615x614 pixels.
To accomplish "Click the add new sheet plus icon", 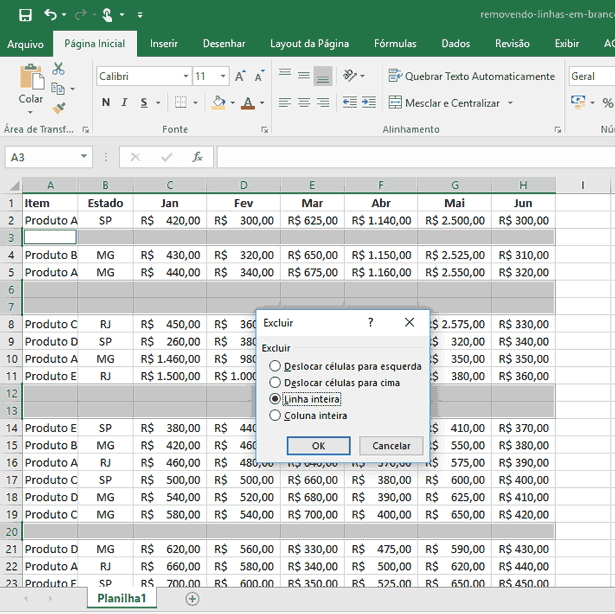I will (192, 599).
